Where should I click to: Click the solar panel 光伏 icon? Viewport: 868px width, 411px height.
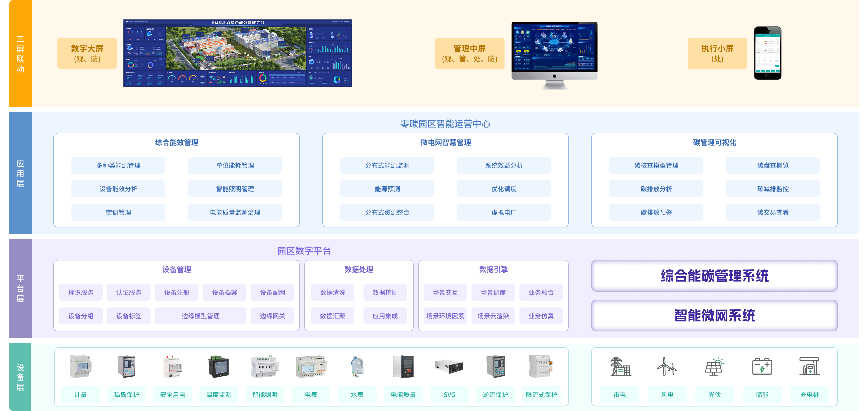coord(714,366)
